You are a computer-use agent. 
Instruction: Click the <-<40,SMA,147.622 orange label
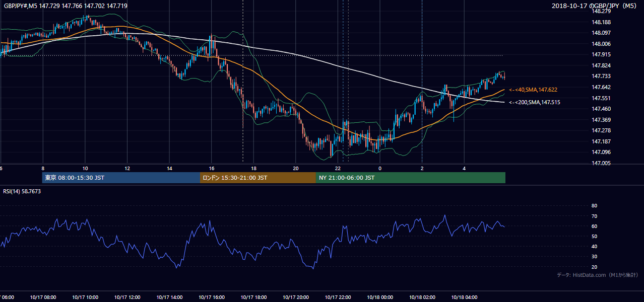533,90
